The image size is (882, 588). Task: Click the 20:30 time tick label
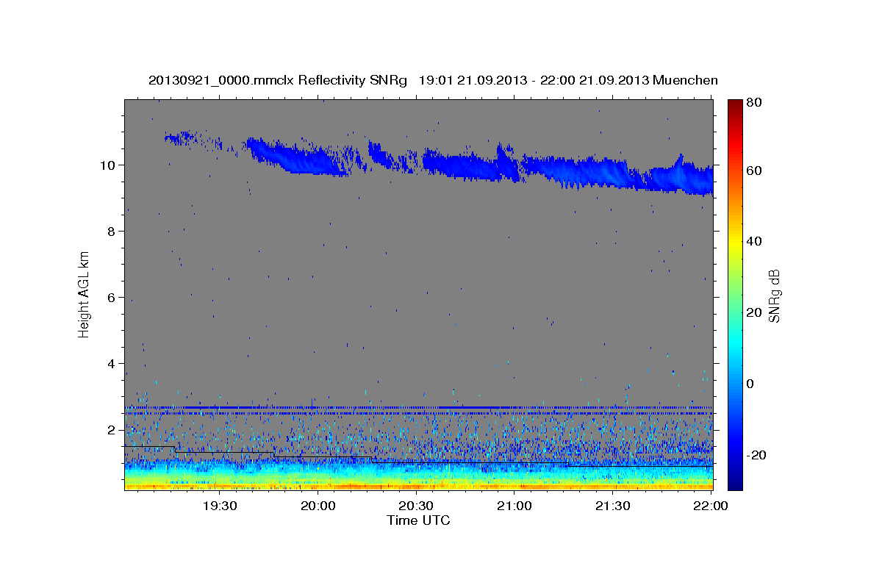click(x=415, y=506)
